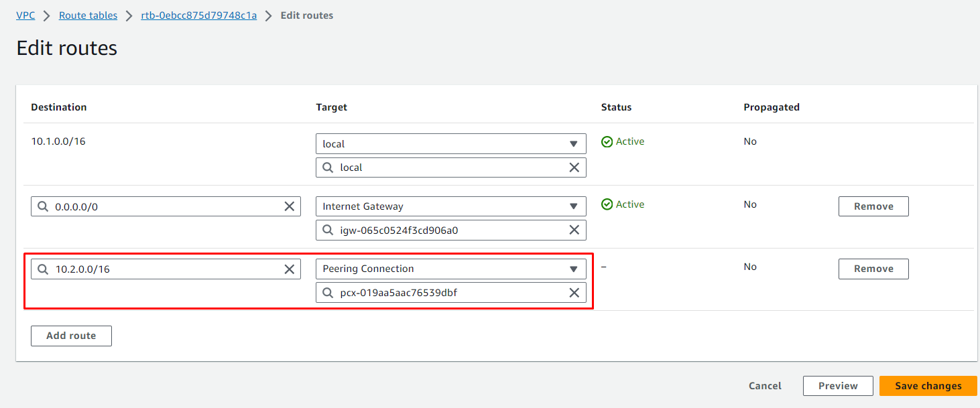Click search icon in 0.0.0.0/0 field

(x=43, y=206)
